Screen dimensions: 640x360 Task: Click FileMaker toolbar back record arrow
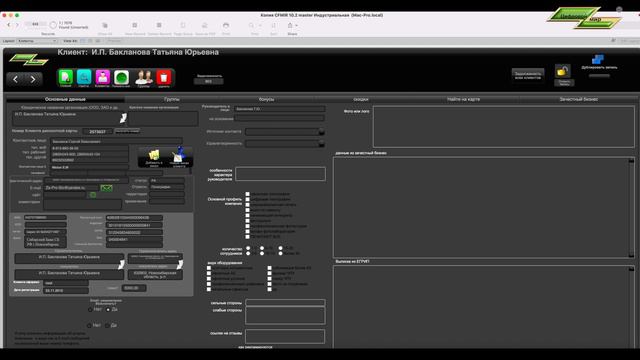pos(9,25)
